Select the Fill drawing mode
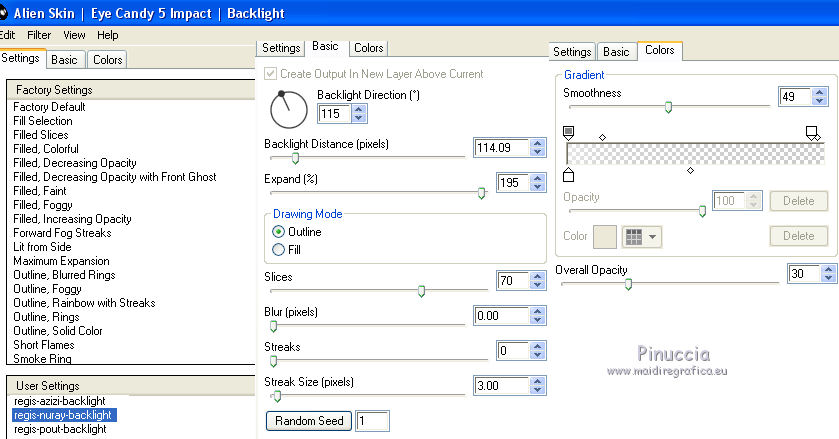Viewport: 839px width, 439px height. click(x=278, y=249)
